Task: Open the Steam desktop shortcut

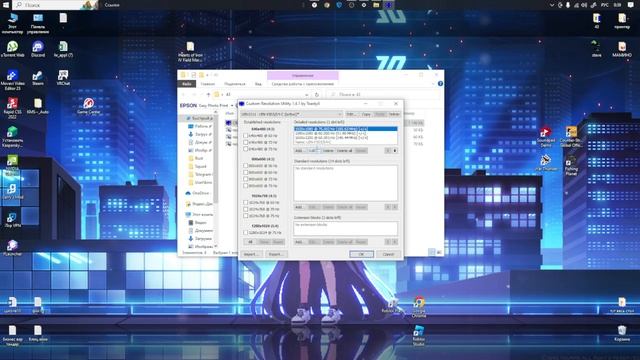Action: [38, 78]
